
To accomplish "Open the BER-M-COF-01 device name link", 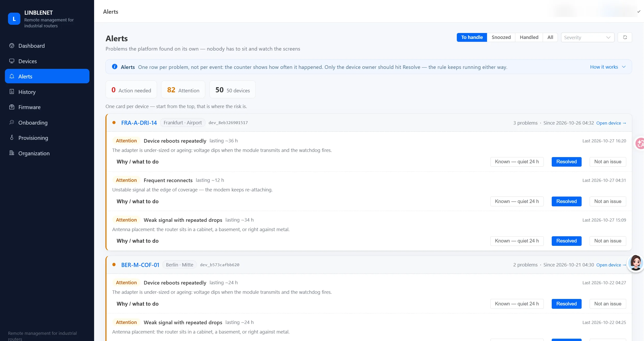I will 140,265.
